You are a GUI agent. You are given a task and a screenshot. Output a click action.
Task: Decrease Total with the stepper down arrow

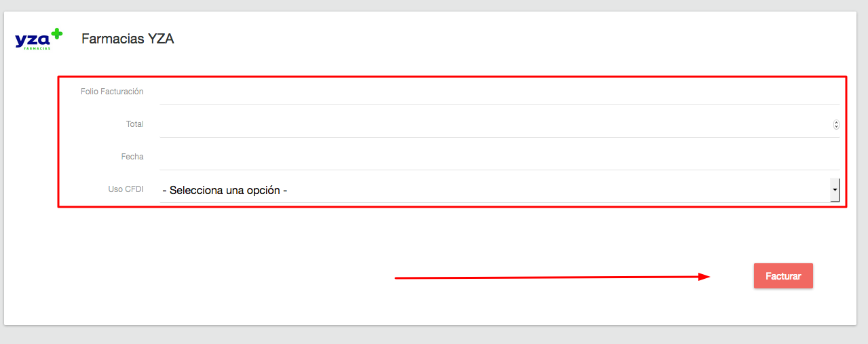[x=836, y=127]
